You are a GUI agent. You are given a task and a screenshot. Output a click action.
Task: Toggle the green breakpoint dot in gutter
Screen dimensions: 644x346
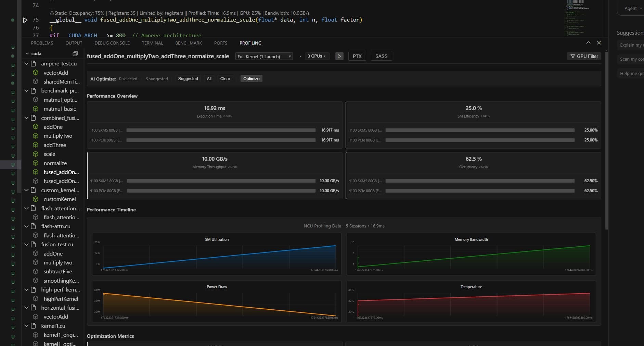pyautogui.click(x=12, y=20)
